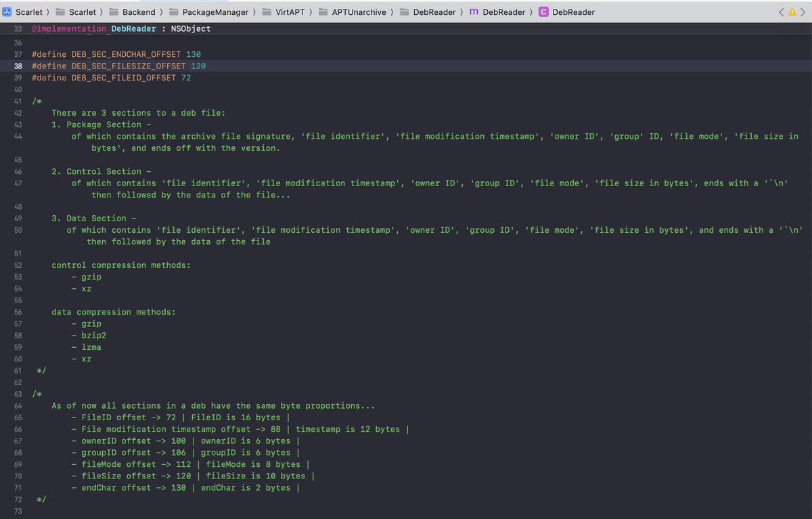Click DEB_SEC_FILESIZE_OFFSET define on line 38
The width and height of the screenshot is (812, 519).
[x=129, y=66]
